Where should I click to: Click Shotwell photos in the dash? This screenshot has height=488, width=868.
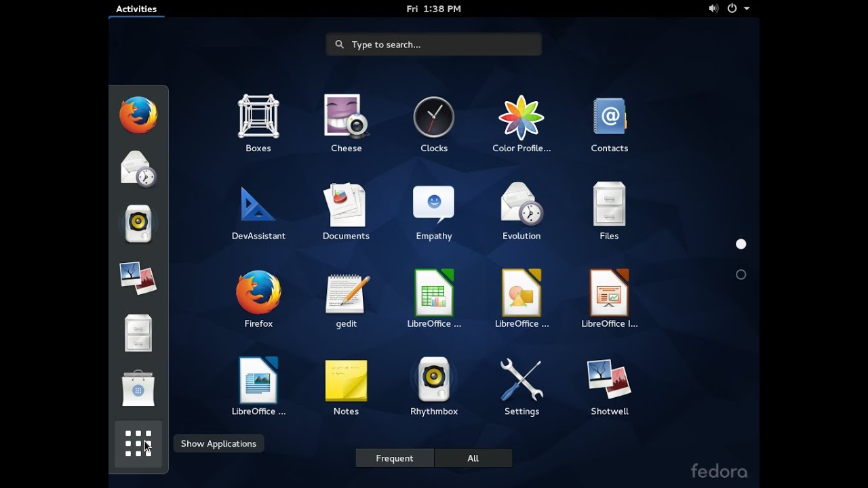[138, 278]
